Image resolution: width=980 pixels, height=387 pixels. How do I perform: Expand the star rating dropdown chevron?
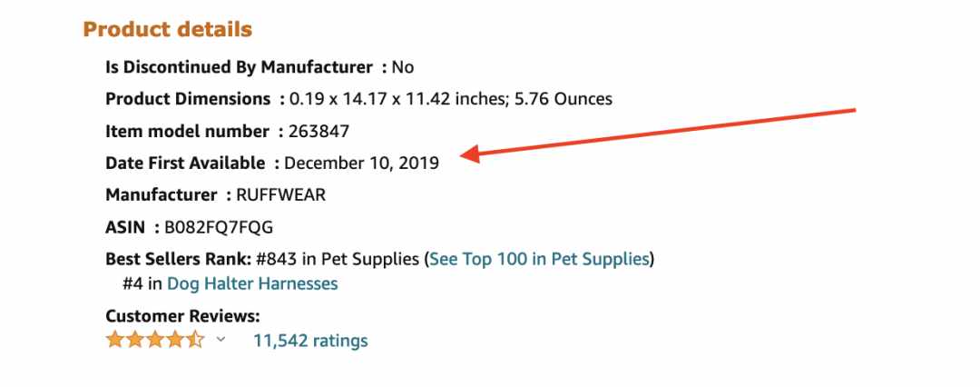point(220,340)
